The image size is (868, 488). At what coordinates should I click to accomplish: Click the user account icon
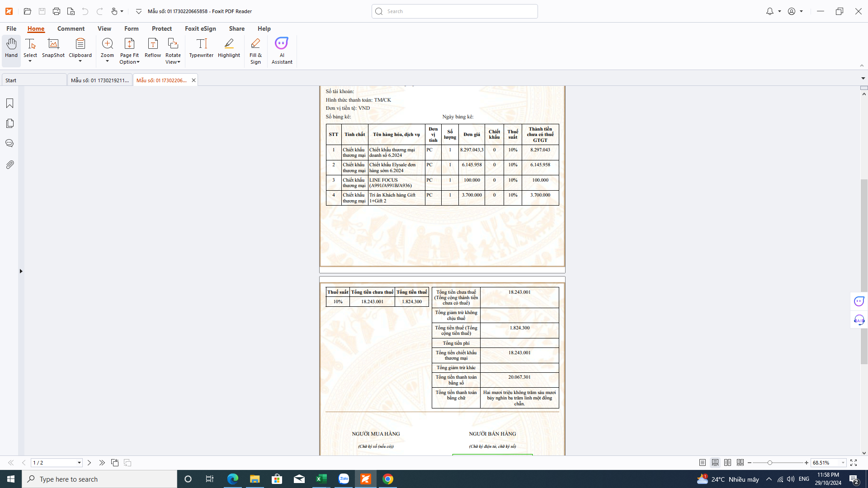pos(791,11)
